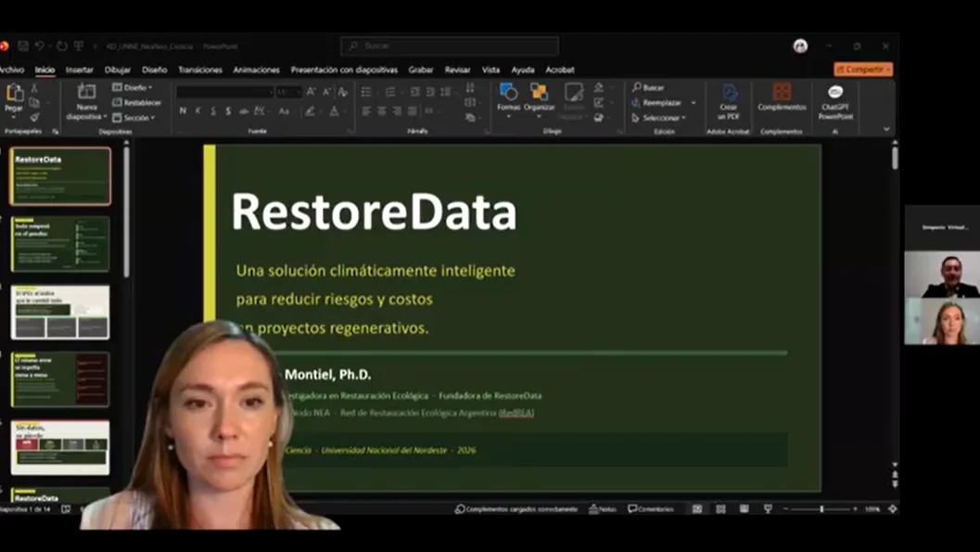Toggle the Notas pane
Viewport: 980px width, 552px height.
pyautogui.click(x=603, y=509)
